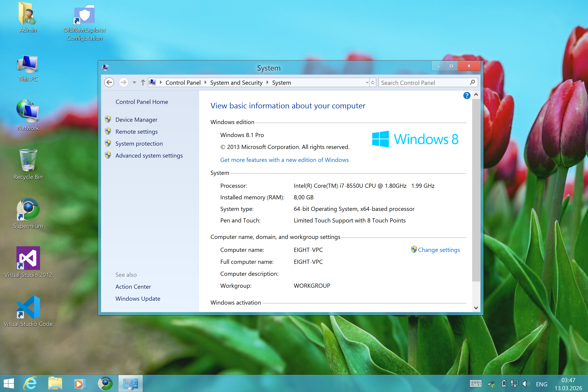588x392 pixels.
Task: Open Advanced system settings
Action: (x=149, y=156)
